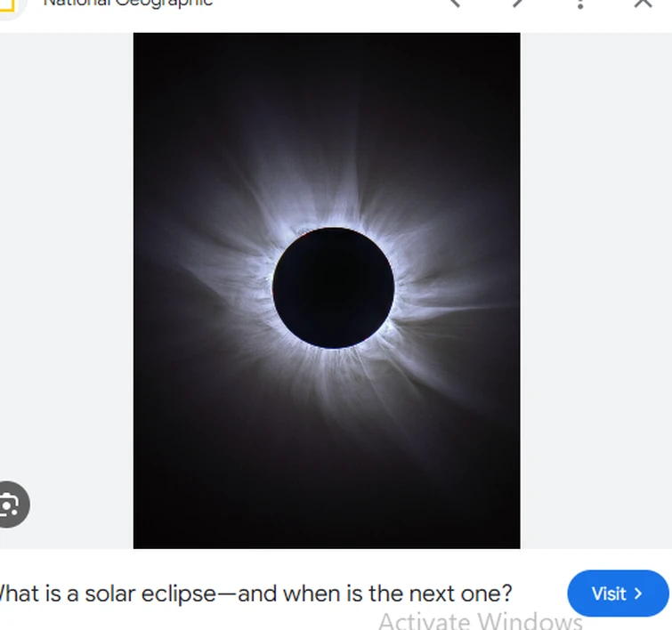Open the three-dot more options menu
This screenshot has height=630, width=672.
[x=580, y=4]
